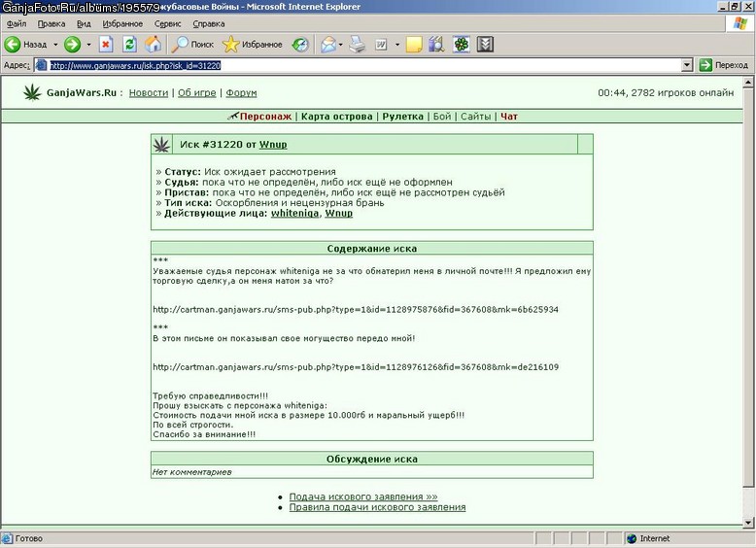This screenshot has height=548, width=756.
Task: Edit page with the Word document icon
Action: [x=381, y=45]
